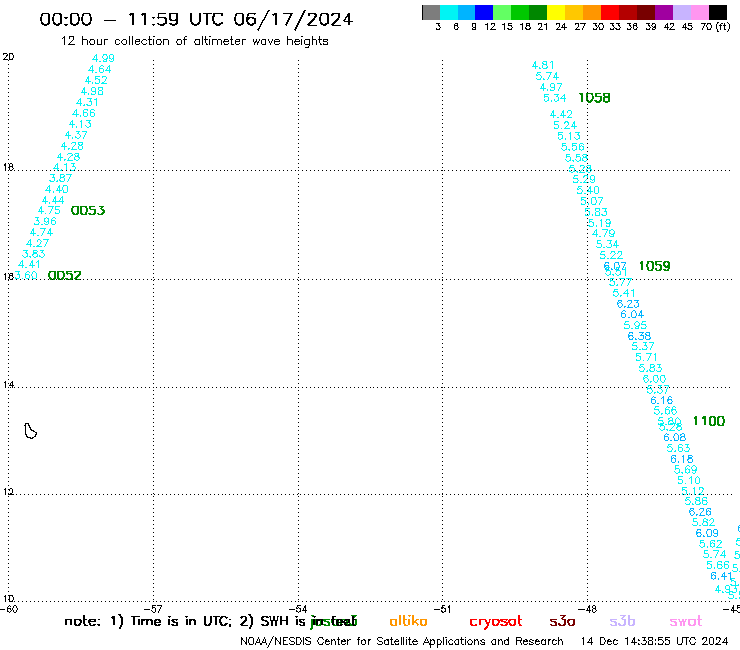The width and height of the screenshot is (740, 650).
Task: Select the 4.64 wave height reading
Action: [x=100, y=69]
